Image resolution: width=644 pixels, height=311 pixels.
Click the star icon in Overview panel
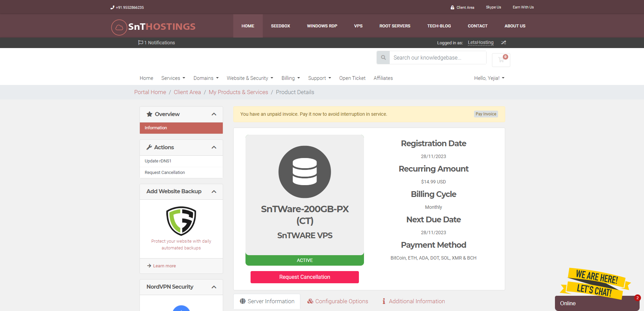tap(149, 114)
